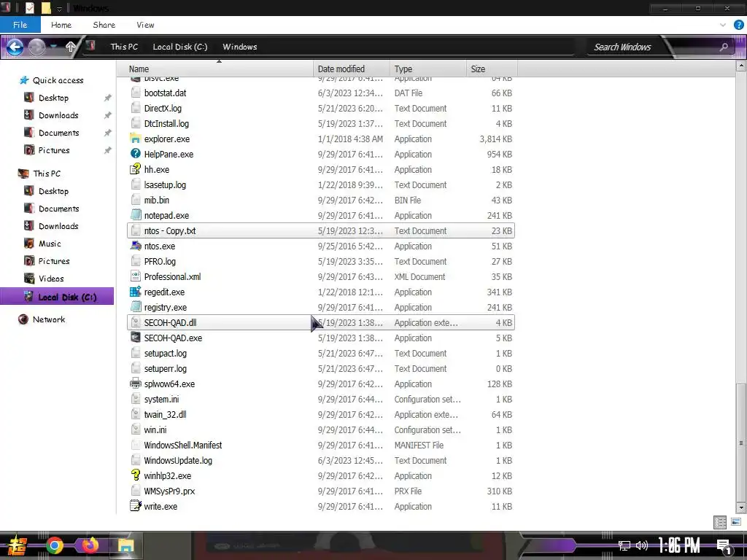Click the winhlp32.exe question mark icon
Image resolution: width=747 pixels, height=560 pixels.
click(135, 475)
